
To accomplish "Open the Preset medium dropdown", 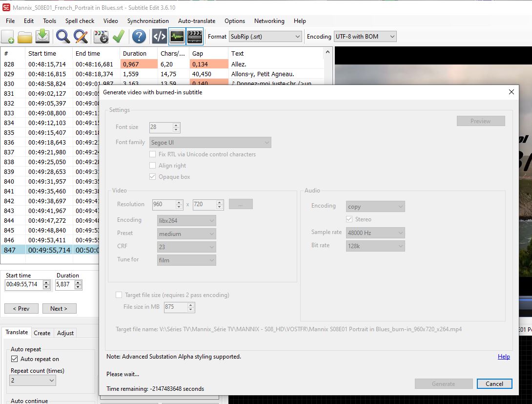I will click(x=186, y=234).
